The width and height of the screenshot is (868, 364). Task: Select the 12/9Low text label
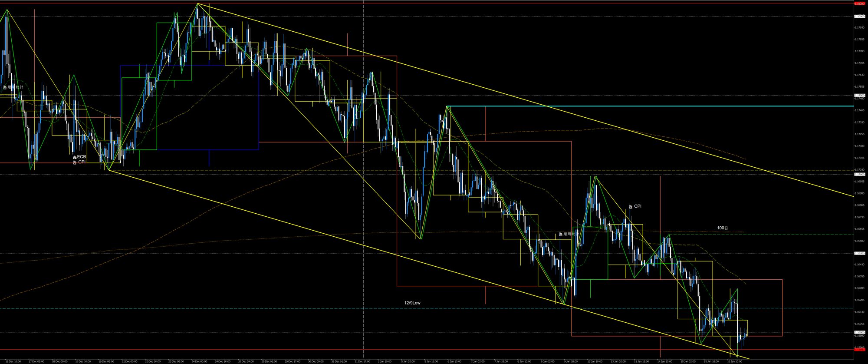tap(412, 303)
